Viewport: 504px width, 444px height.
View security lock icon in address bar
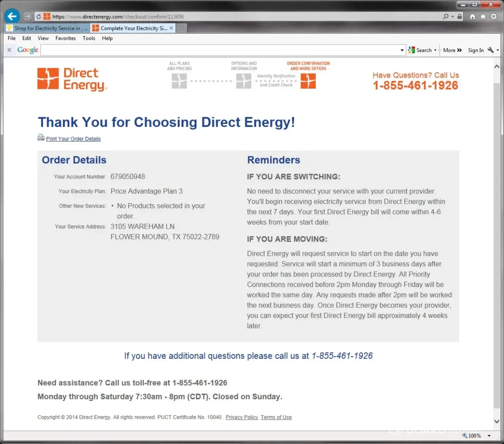pyautogui.click(x=460, y=16)
